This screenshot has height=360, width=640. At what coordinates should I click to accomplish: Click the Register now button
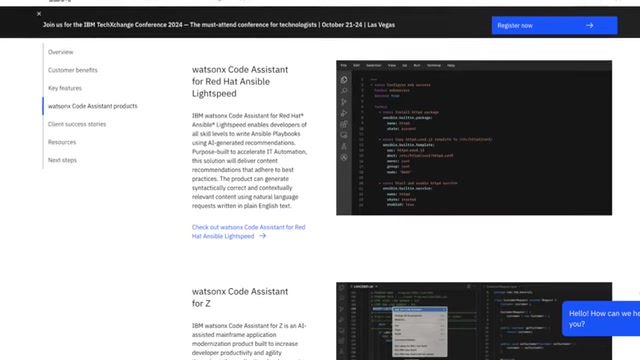tap(554, 25)
